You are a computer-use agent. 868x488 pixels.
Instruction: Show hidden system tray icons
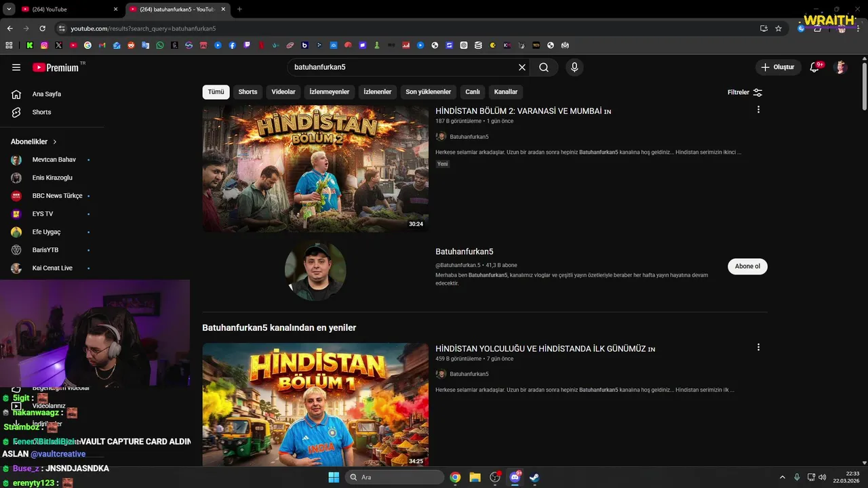point(782,477)
